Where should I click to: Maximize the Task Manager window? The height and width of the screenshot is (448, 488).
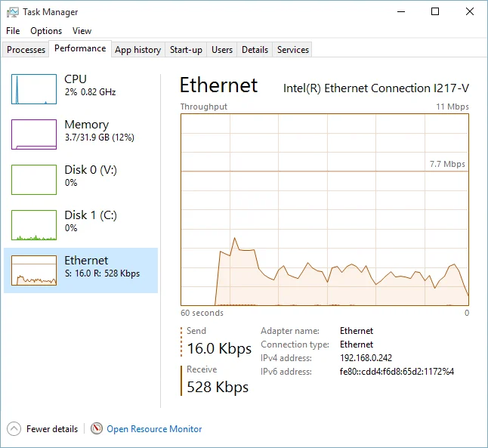(435, 12)
